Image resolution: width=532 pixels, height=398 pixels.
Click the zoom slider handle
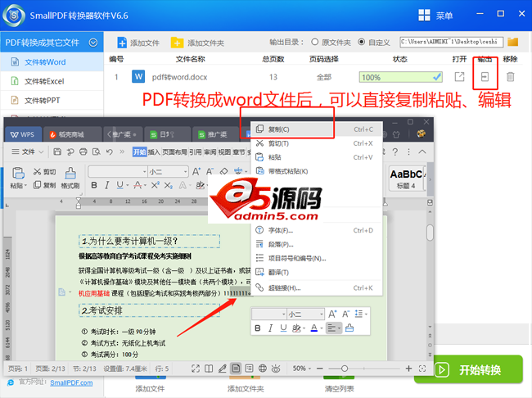[345, 369]
